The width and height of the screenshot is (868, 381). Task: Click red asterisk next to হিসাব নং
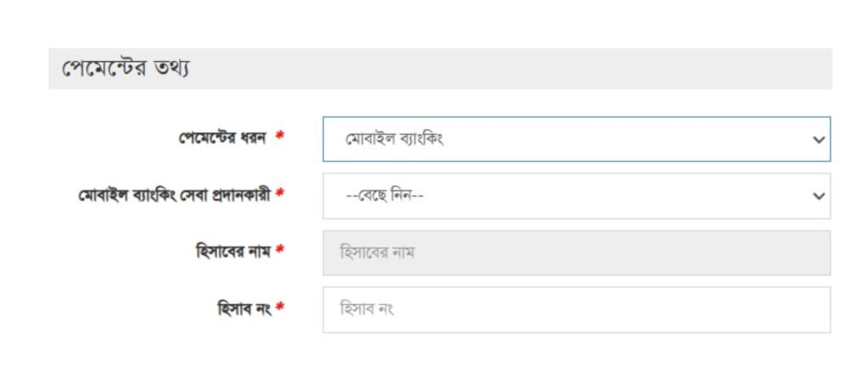coord(280,309)
